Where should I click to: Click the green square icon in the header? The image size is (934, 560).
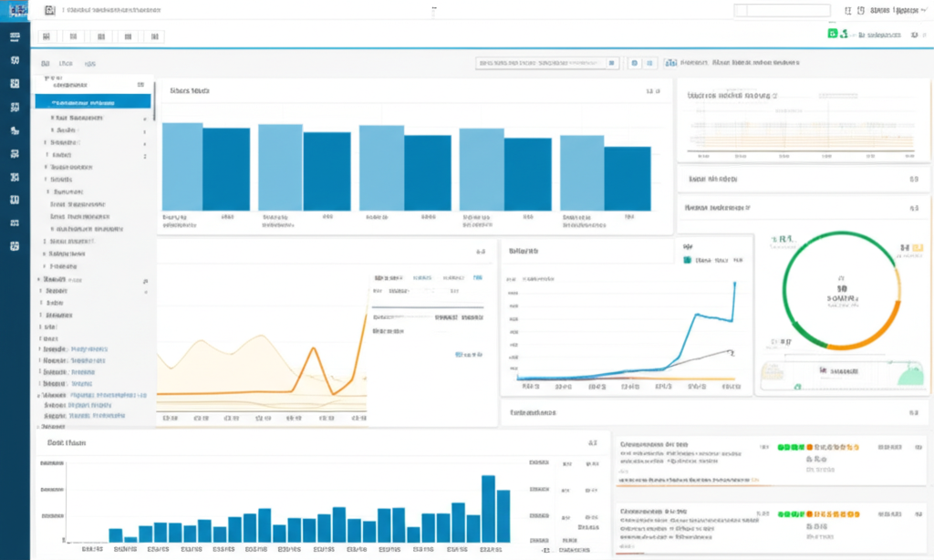(832, 34)
